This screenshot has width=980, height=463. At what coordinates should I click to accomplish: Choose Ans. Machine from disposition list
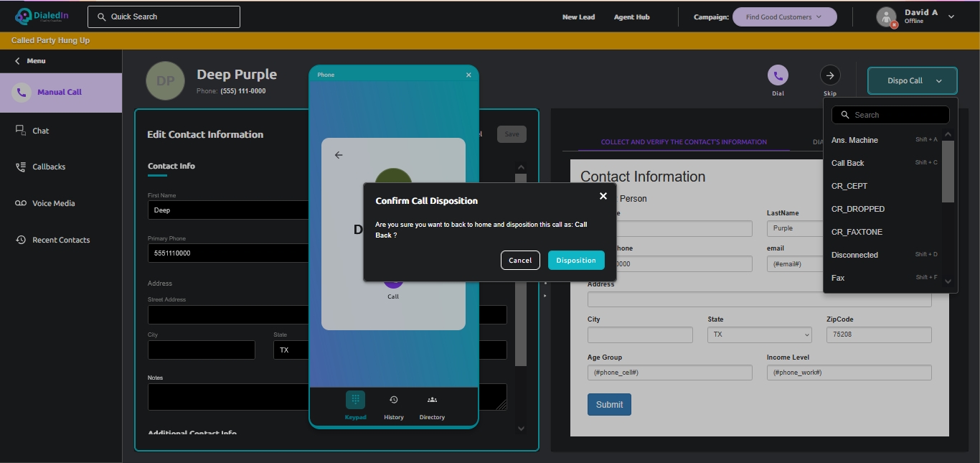click(854, 140)
